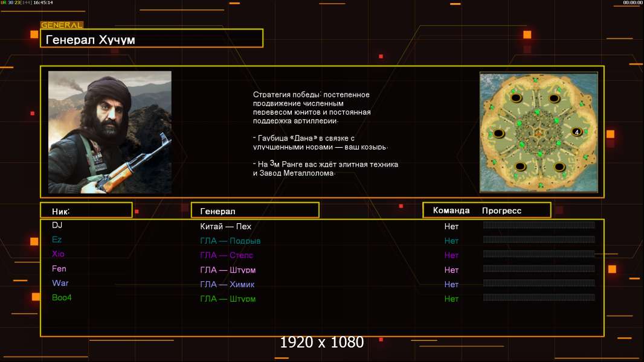Screen dimensions: 644x362
Task: Click Xio's loading progress bar
Action: coord(539,254)
